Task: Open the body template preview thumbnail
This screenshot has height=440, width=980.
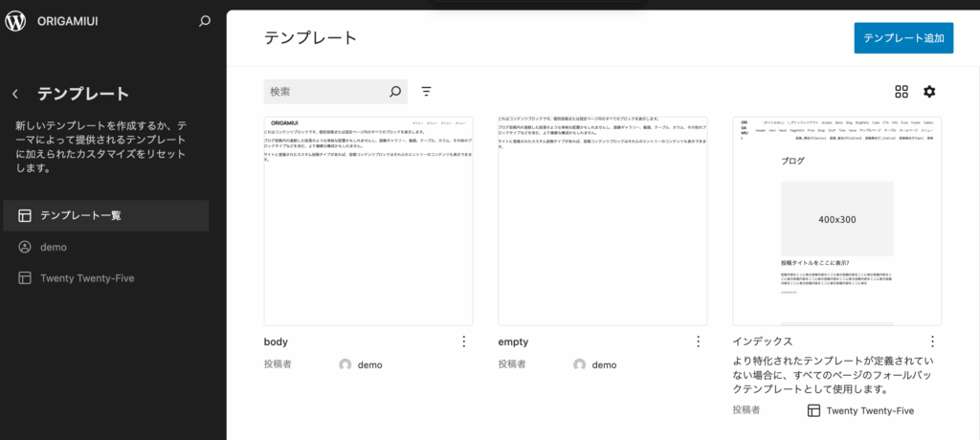Action: pos(368,221)
